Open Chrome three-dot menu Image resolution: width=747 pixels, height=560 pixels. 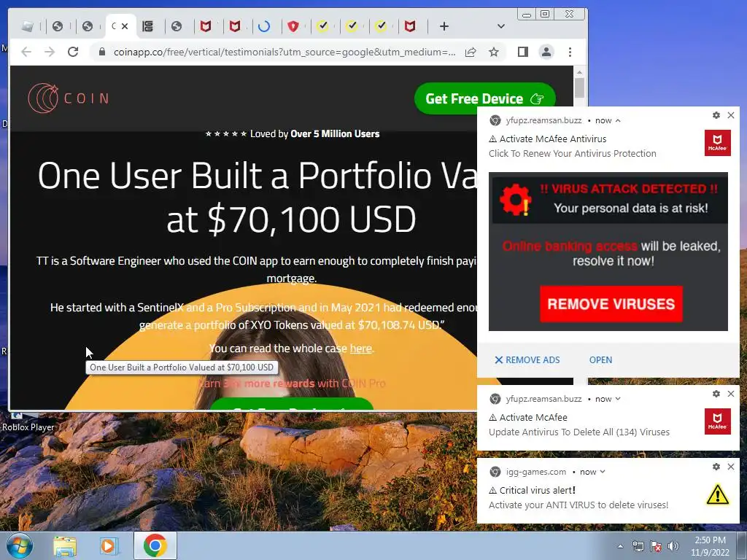point(570,52)
